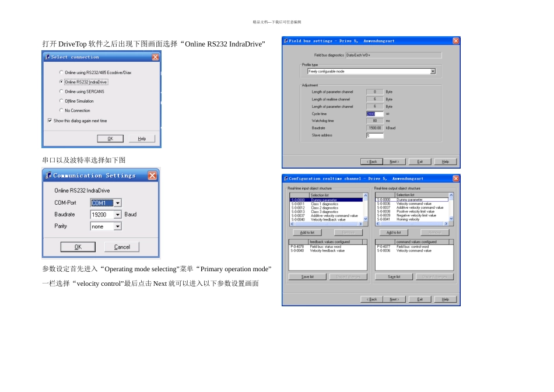This screenshot has width=554, height=392.
Task: Open the Profile type dropdown
Action: point(433,71)
